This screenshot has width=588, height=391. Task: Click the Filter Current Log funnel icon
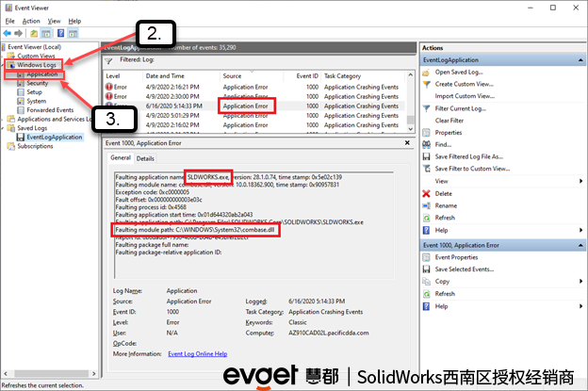click(x=426, y=108)
